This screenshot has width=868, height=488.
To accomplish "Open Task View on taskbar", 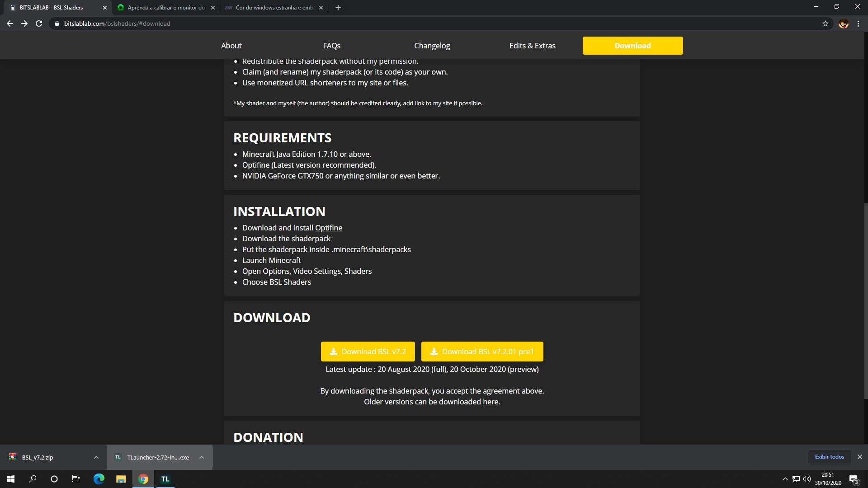I will [76, 479].
